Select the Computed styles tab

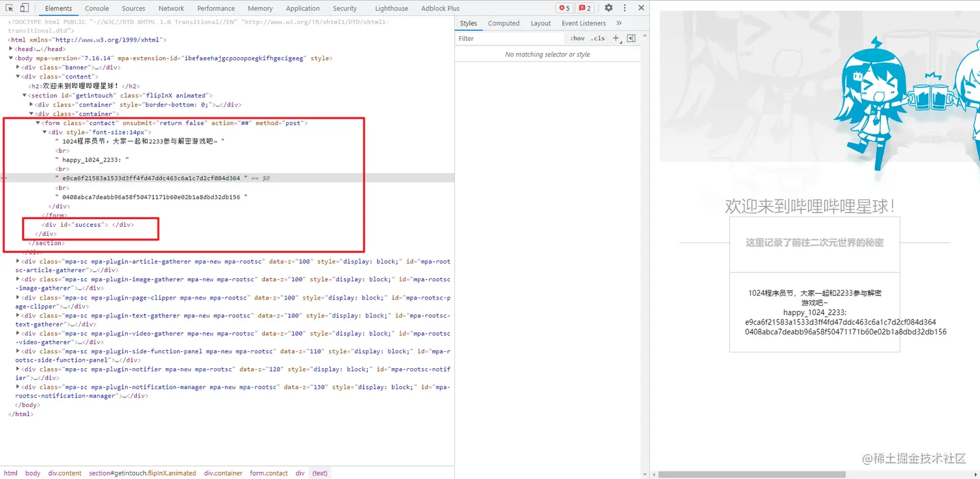(504, 23)
